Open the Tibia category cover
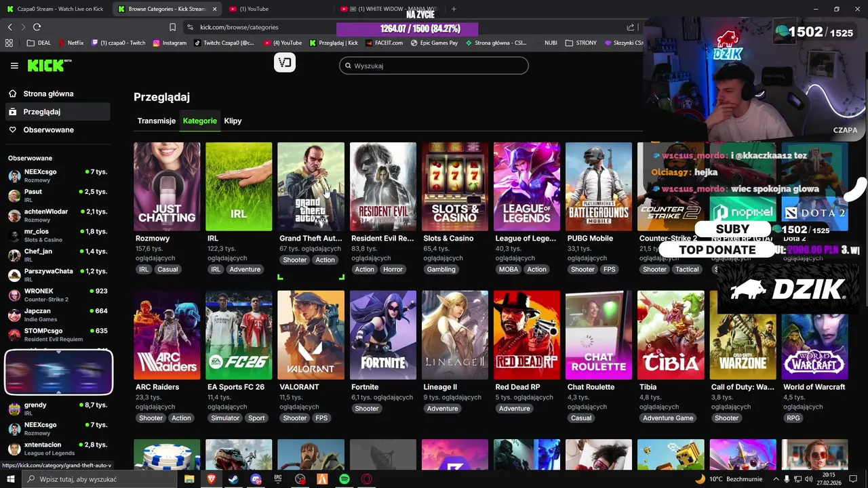 (671, 335)
